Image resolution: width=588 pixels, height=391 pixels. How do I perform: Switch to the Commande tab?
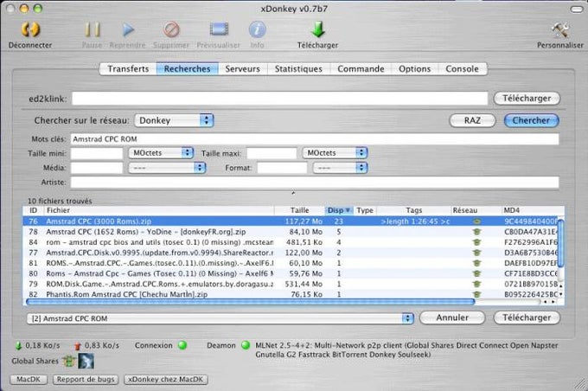(x=361, y=69)
